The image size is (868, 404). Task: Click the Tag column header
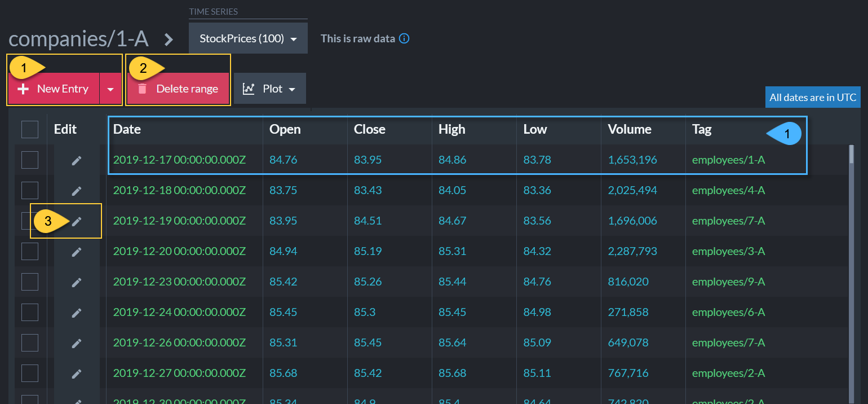(x=702, y=129)
